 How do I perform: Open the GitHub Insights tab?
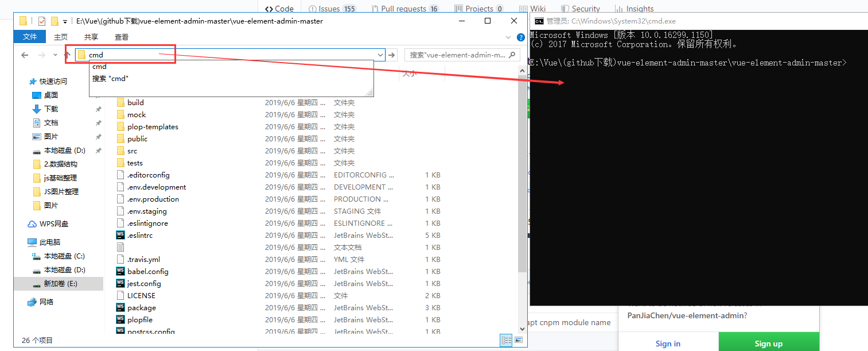635,9
